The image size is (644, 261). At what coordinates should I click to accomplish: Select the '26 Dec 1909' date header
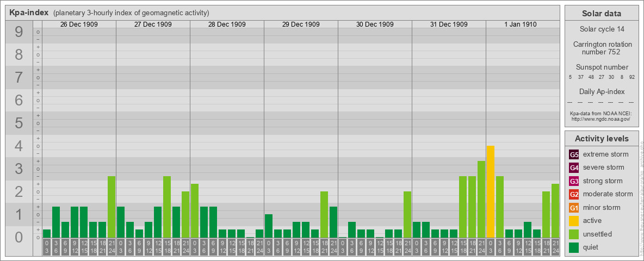pyautogui.click(x=79, y=24)
